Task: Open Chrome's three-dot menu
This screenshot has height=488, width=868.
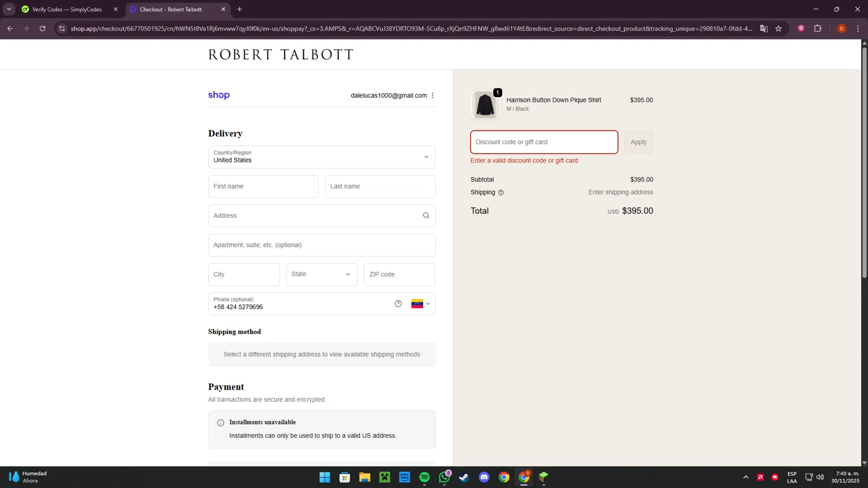Action: point(858,28)
